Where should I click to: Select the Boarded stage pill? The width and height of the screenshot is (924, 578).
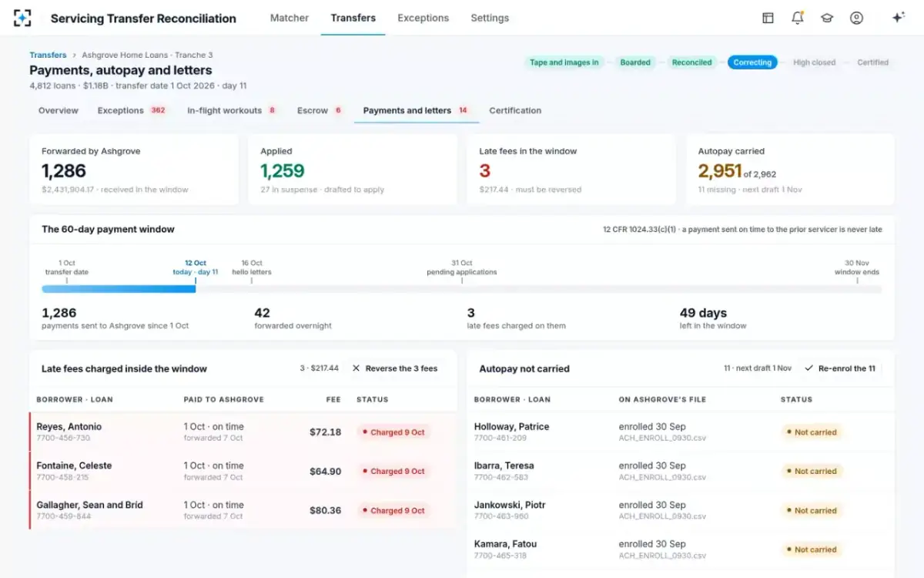(635, 62)
